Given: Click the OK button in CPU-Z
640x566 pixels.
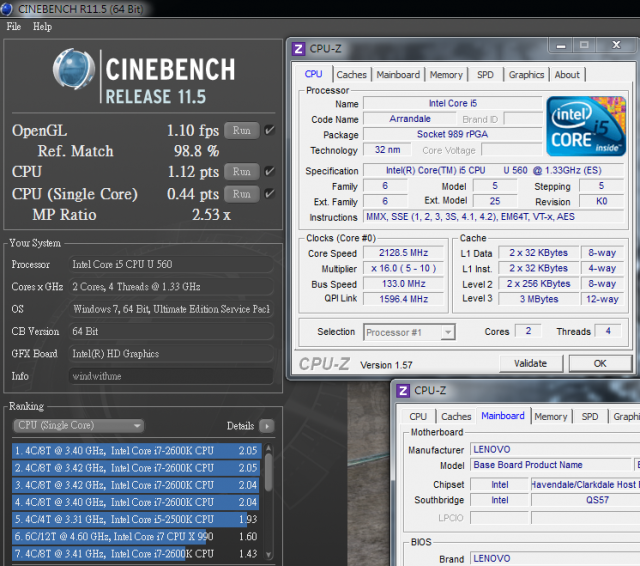Looking at the screenshot, I should click(x=600, y=363).
